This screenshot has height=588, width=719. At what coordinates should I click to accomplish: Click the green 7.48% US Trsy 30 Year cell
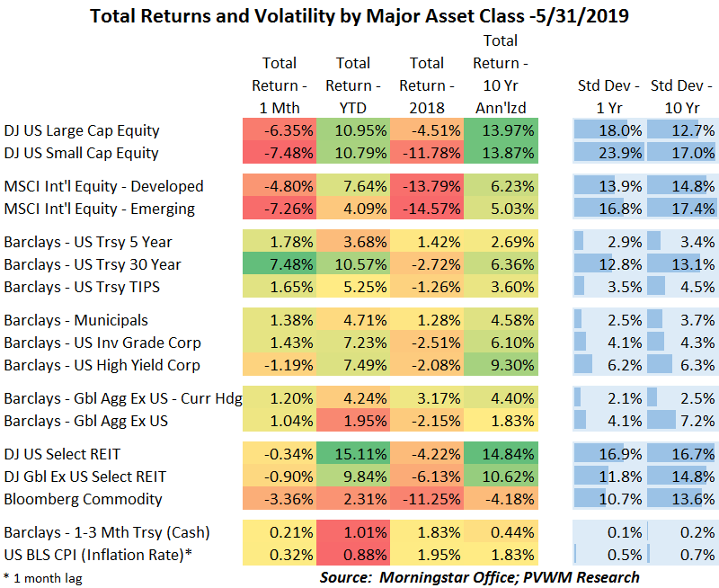[x=280, y=264]
